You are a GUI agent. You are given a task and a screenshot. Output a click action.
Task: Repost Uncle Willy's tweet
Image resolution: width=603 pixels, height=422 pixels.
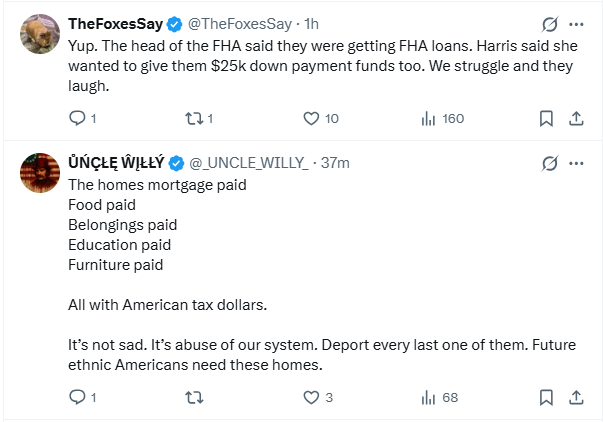point(194,397)
